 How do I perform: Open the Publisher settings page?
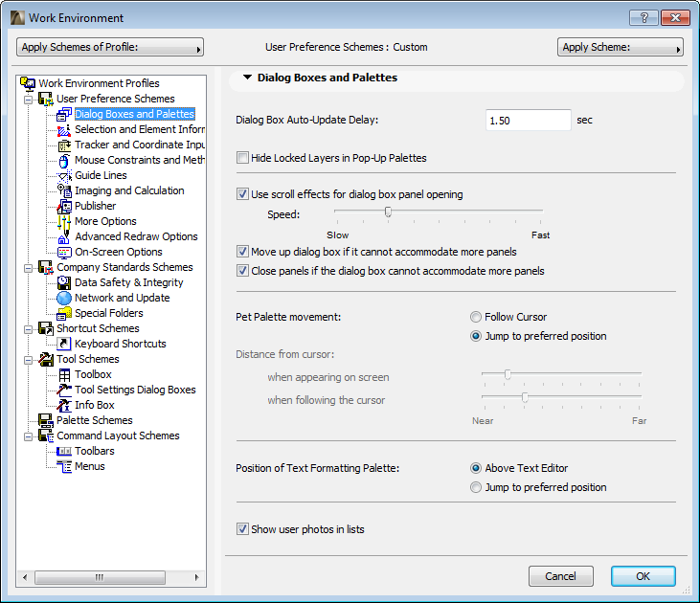pyautogui.click(x=95, y=206)
